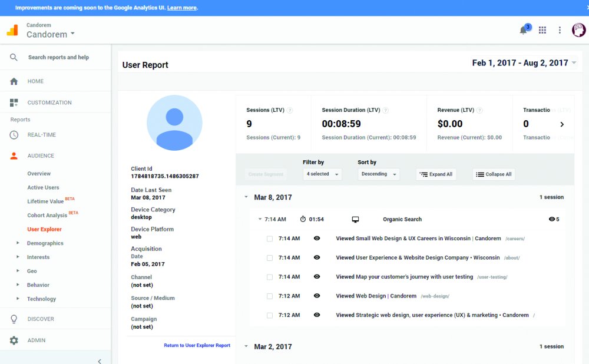Check the Web Design | Candorem row checkbox

pos(270,296)
